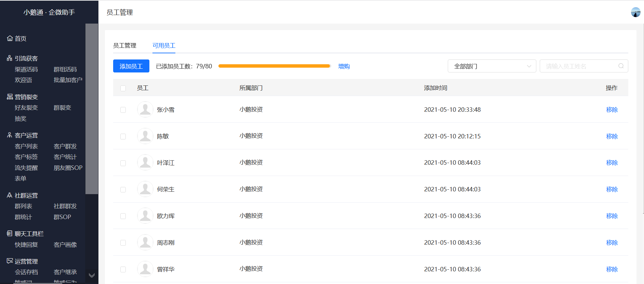Click the 运营管理 section icon
This screenshot has height=284, width=644.
[10, 261]
